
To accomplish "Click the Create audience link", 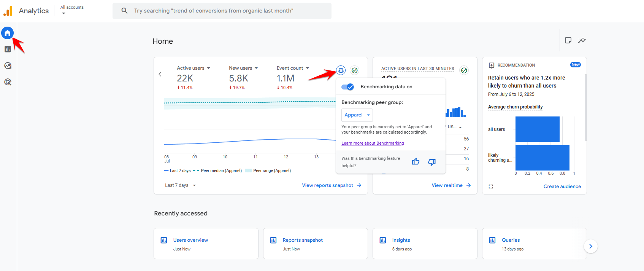I will [562, 187].
